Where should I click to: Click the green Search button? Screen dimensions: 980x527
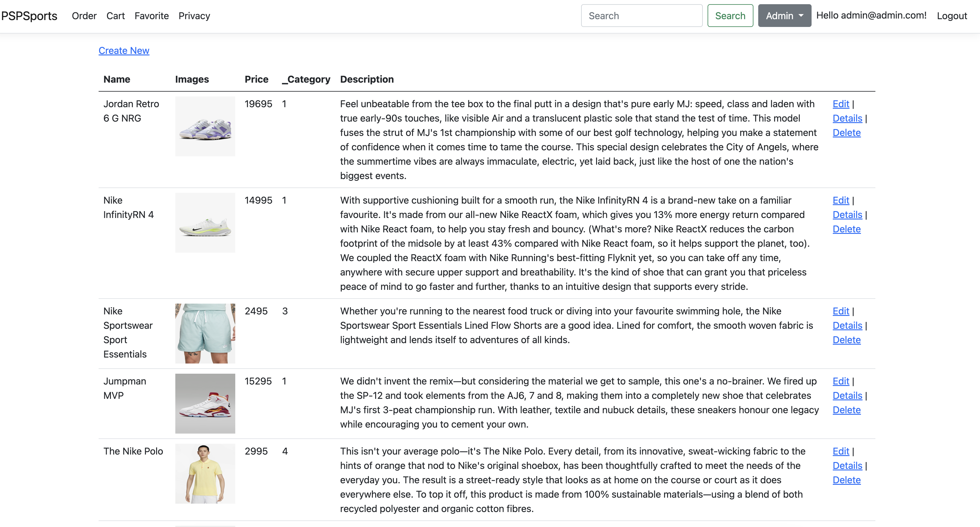click(730, 16)
